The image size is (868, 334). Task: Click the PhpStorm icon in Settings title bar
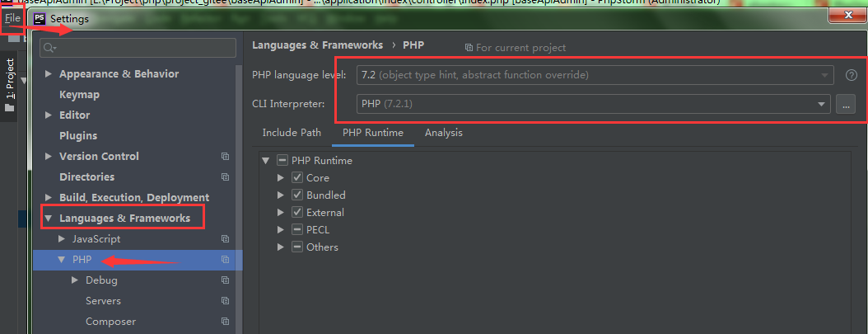tap(40, 19)
